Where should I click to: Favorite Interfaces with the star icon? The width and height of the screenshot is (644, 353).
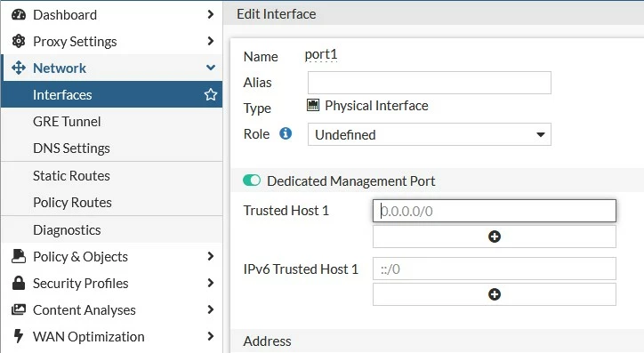211,95
